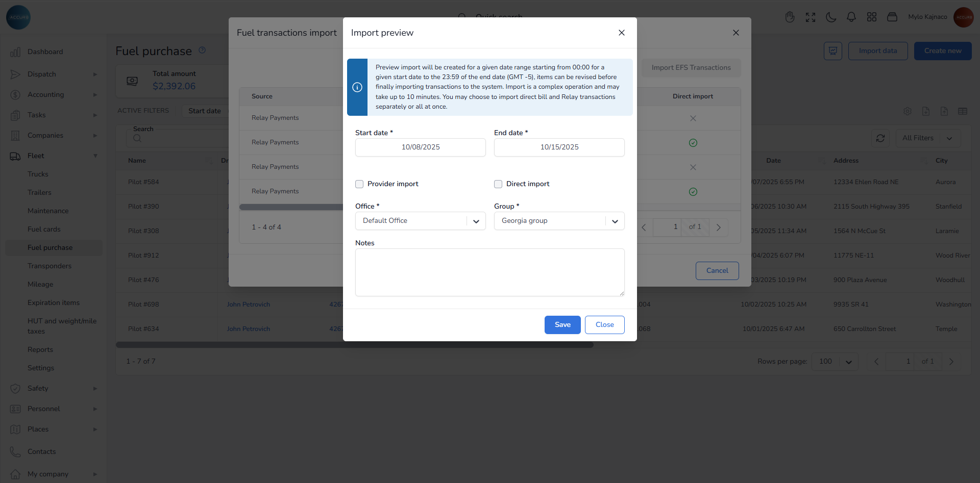This screenshot has width=980, height=483.
Task: Expand the Group dropdown
Action: pyautogui.click(x=559, y=221)
